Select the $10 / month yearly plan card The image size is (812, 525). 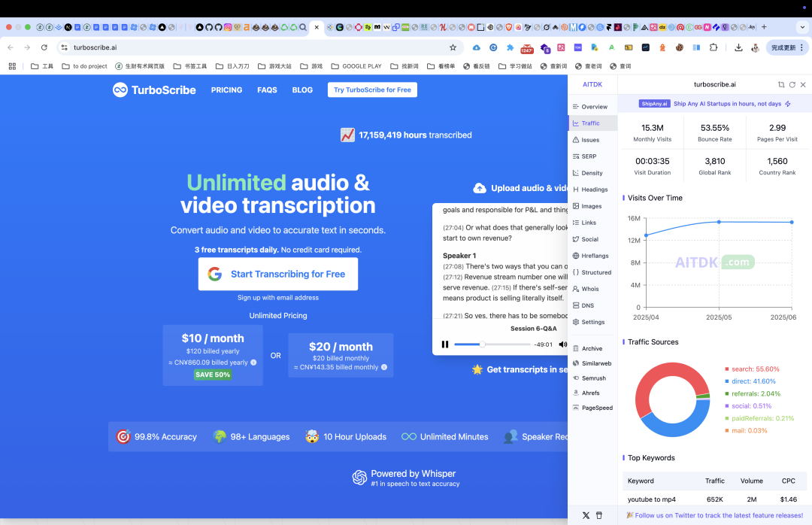(x=213, y=356)
